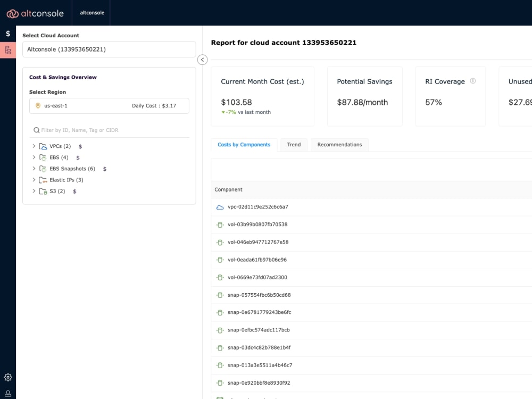Open the us-east-1 region selector
The height and width of the screenshot is (399, 532).
point(109,106)
